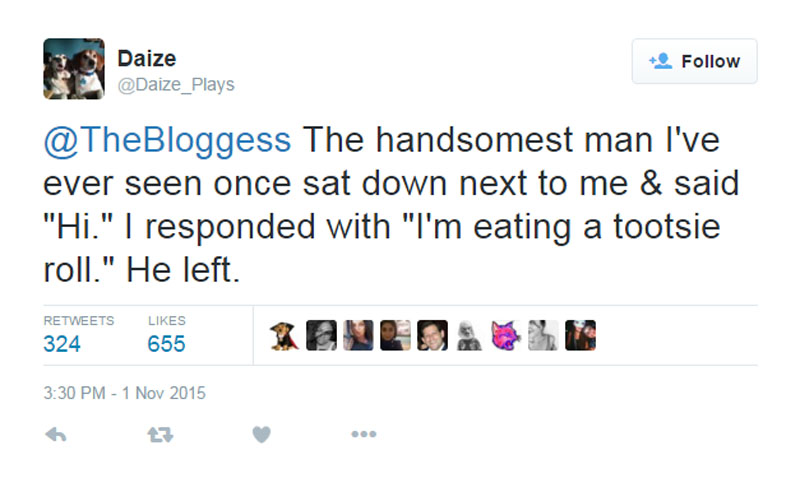
Task: Open the three-dot more options menu
Action: [x=364, y=434]
